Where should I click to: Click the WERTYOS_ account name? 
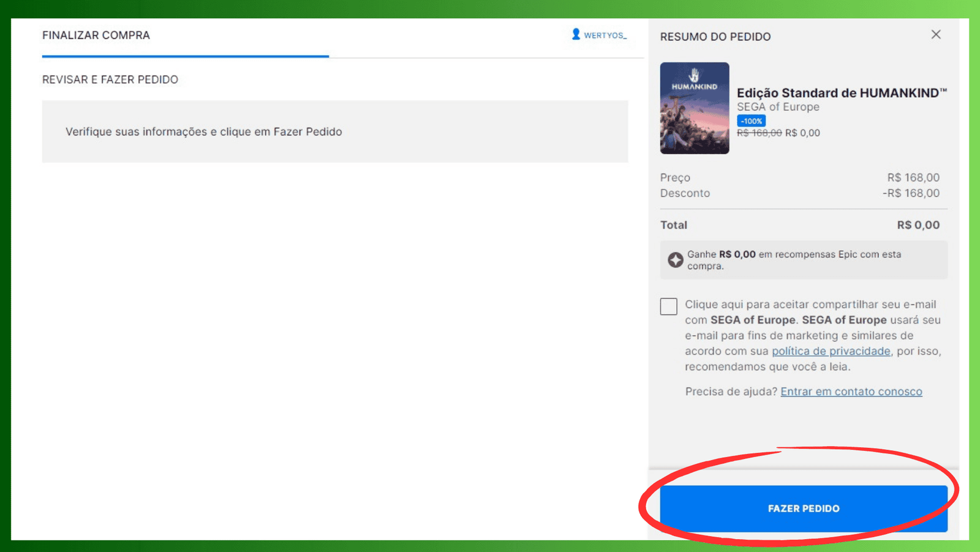click(605, 36)
